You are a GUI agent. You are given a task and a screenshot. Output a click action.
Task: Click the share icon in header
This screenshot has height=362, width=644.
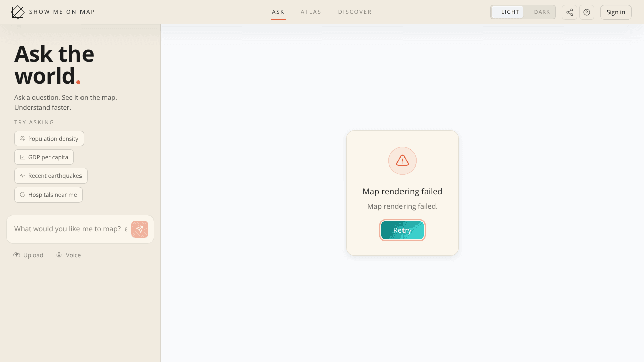point(570,12)
